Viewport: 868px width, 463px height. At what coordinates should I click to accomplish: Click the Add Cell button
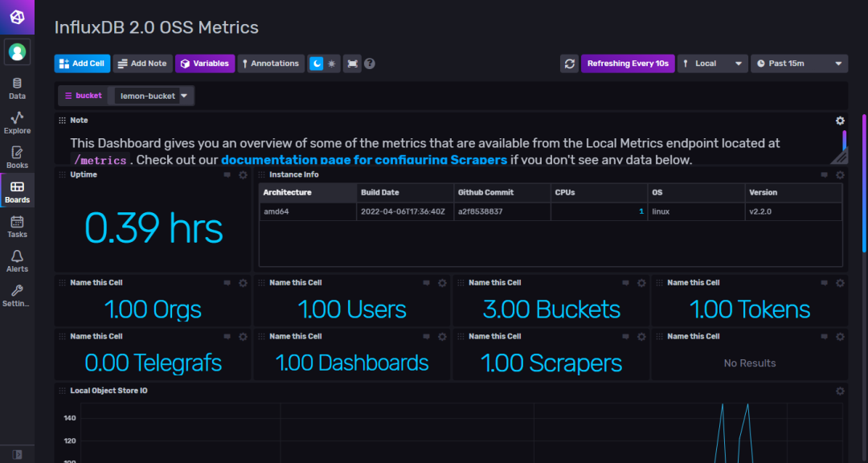(x=81, y=63)
